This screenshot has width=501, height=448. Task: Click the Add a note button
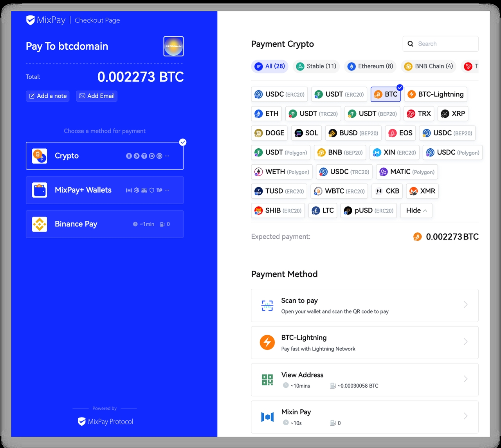(x=48, y=96)
